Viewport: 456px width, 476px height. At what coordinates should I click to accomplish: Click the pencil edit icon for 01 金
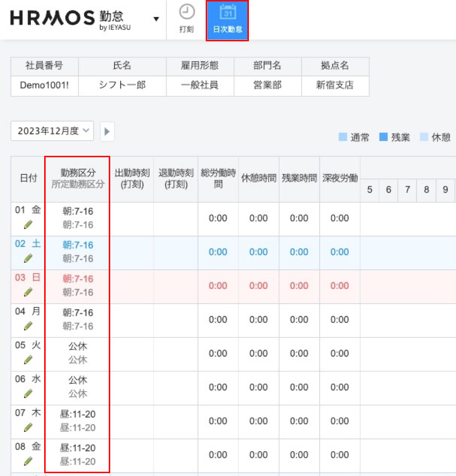28,224
